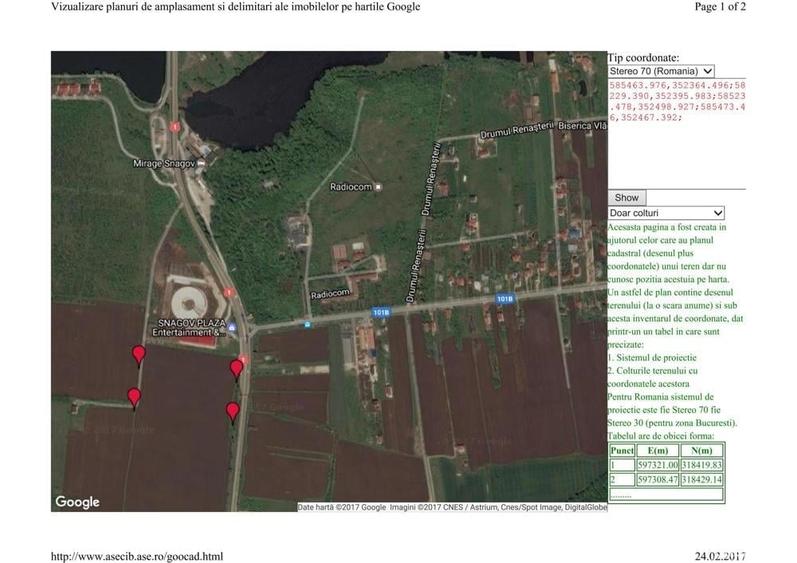Click the table header E(m)
The width and height of the screenshot is (797, 563).
point(658,450)
